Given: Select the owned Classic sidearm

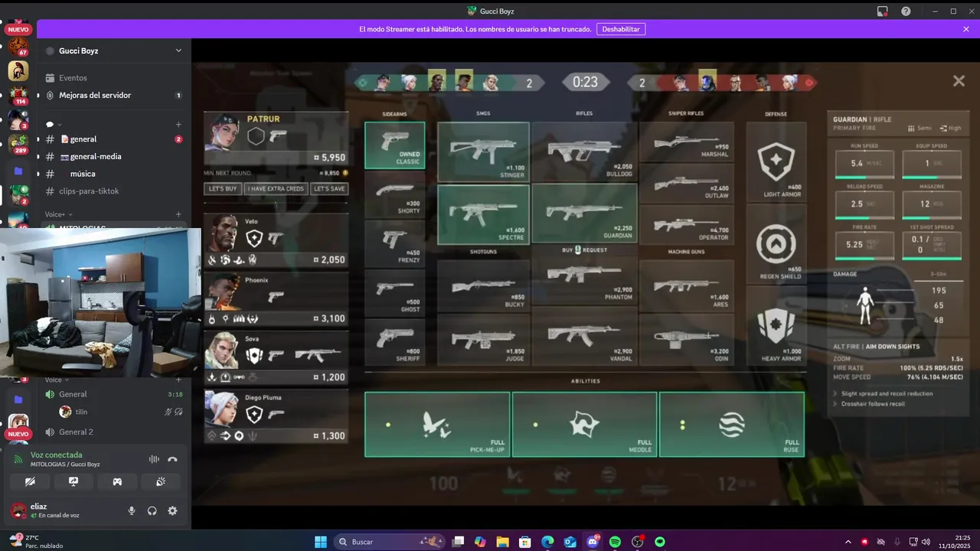Looking at the screenshot, I should [x=395, y=145].
